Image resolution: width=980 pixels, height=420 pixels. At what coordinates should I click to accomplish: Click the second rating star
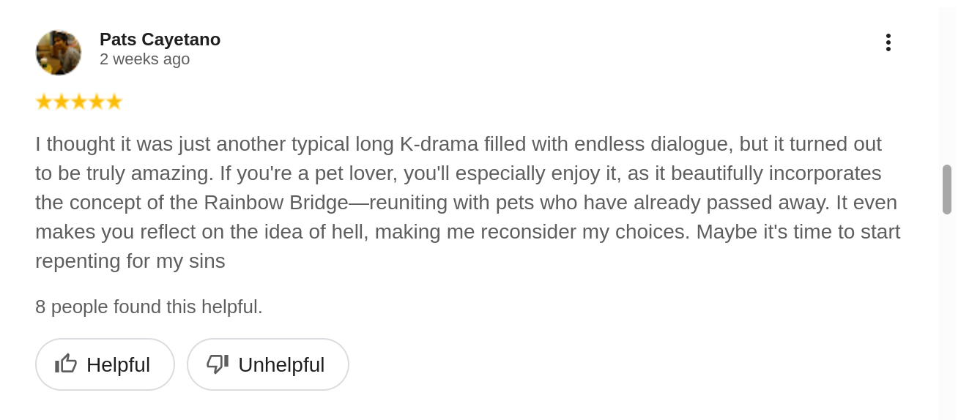tap(62, 102)
